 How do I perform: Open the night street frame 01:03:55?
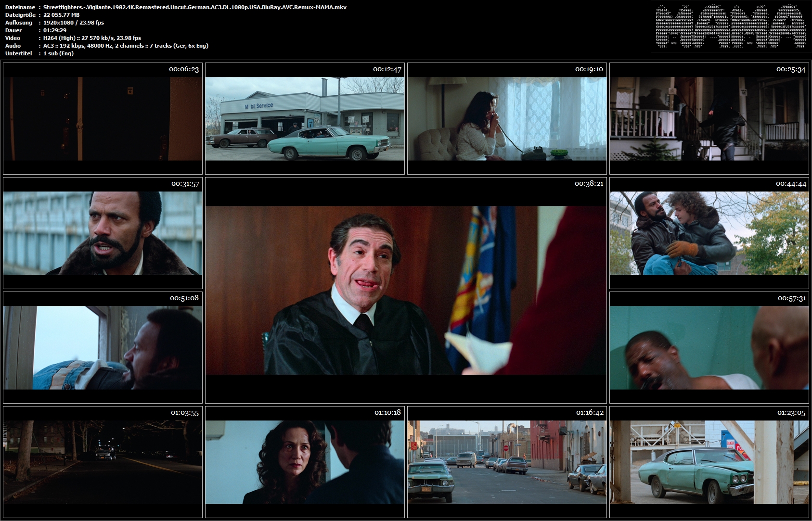103,462
